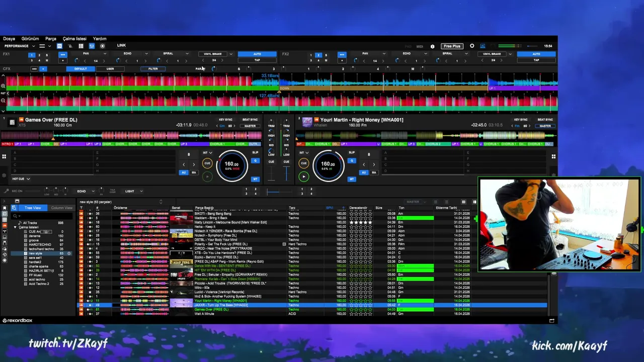Screen dimensions: 644x362
Task: Sort tracks by BPM column header
Action: pos(330,208)
